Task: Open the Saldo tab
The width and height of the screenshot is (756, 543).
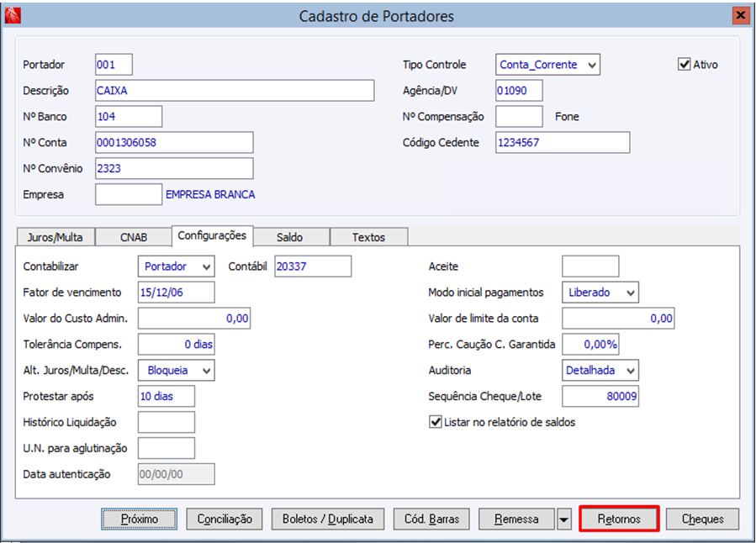Action: [x=290, y=237]
